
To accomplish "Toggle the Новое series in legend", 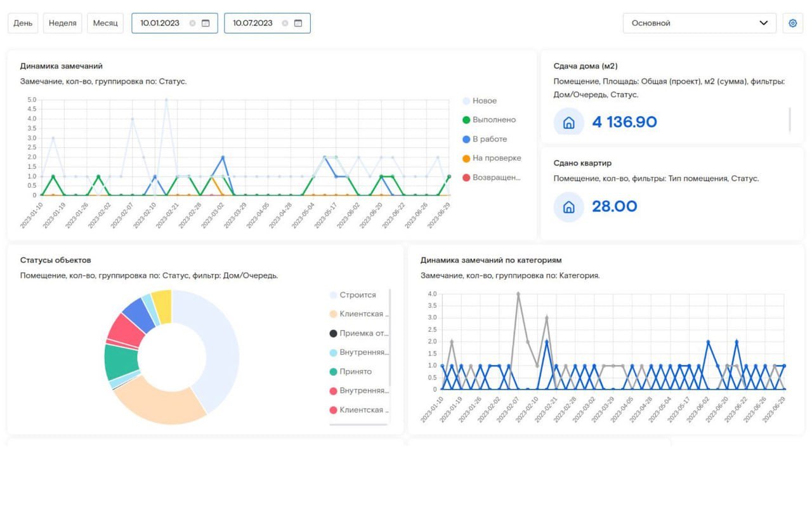I will pyautogui.click(x=484, y=101).
